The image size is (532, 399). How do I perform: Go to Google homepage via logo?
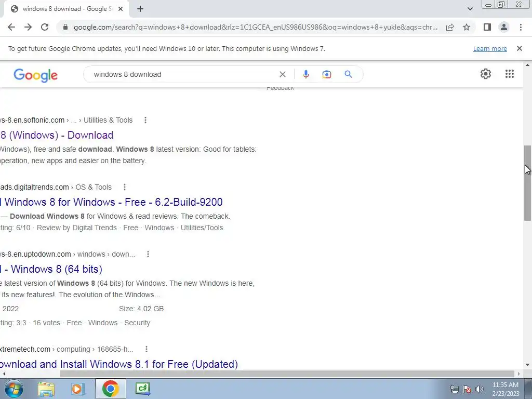click(x=36, y=75)
